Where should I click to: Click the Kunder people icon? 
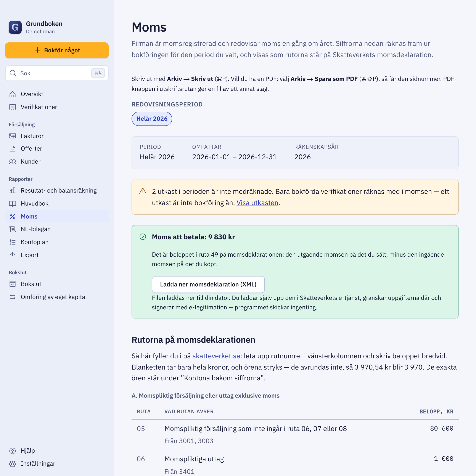[x=13, y=162]
